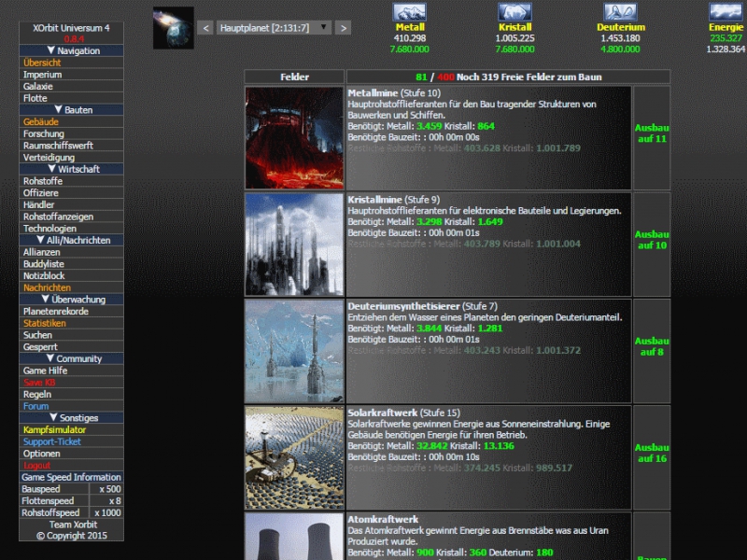747x560 pixels.
Task: Click the Kristall resource icon
Action: pyautogui.click(x=515, y=12)
